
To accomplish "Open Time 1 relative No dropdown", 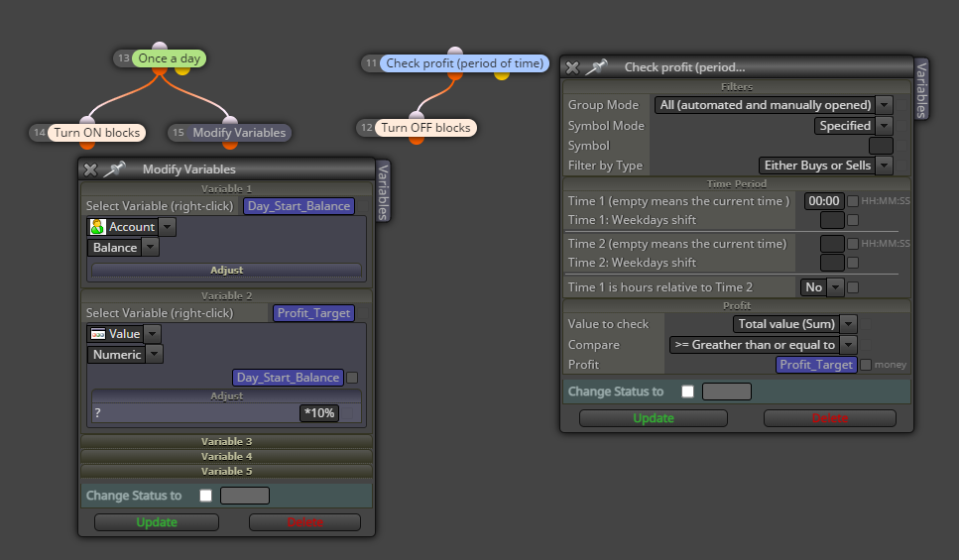I will [x=835, y=287].
